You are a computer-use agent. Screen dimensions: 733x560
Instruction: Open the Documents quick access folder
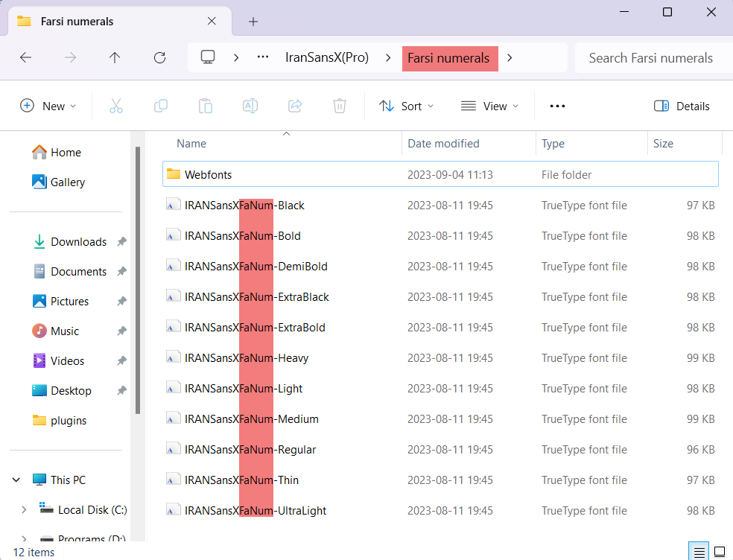[70, 272]
